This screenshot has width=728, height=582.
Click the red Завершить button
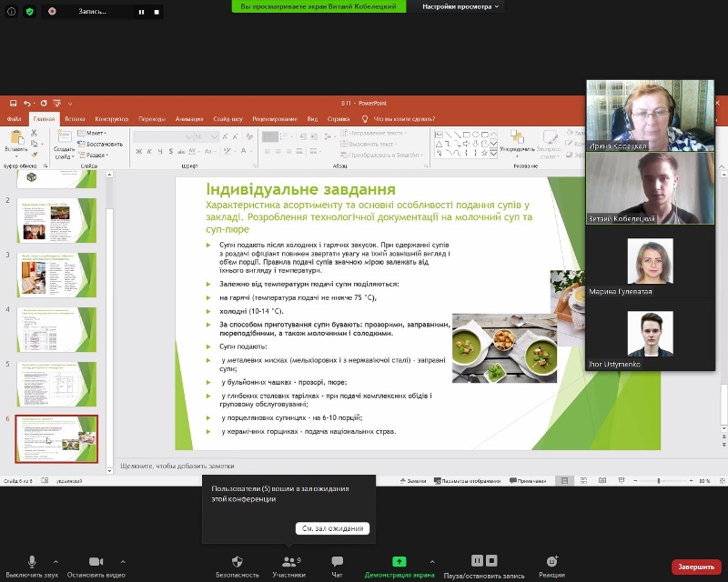(x=696, y=567)
